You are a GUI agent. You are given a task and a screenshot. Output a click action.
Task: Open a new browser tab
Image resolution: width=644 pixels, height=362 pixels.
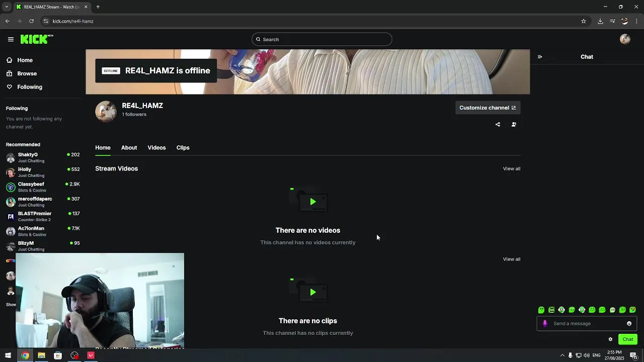pyautogui.click(x=98, y=7)
